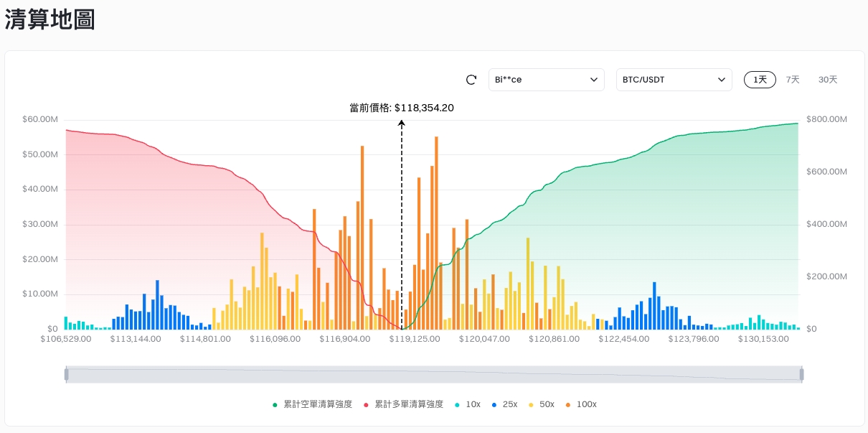This screenshot has height=433, width=868.
Task: Click the $119,125.00 x-axis label
Action: pos(415,339)
